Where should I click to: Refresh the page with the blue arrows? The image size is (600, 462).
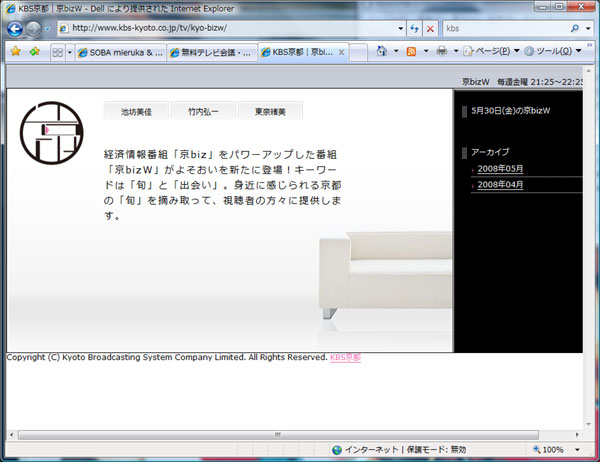(414, 29)
